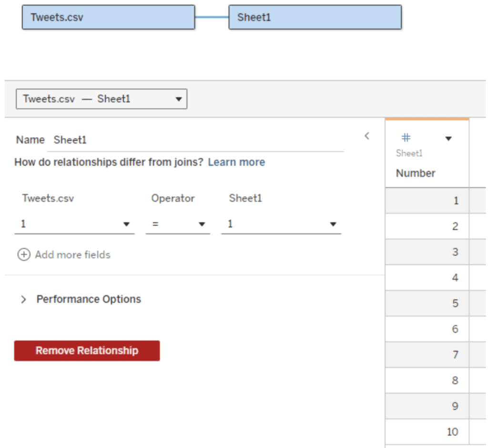The height and width of the screenshot is (448, 488).
Task: Open the Learn more link about relationships
Action: click(x=236, y=162)
